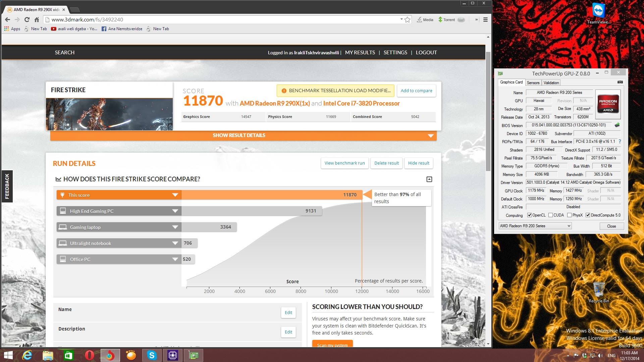Image resolution: width=644 pixels, height=362 pixels.
Task: Open TeamViewer desktop shortcut
Action: (599, 14)
